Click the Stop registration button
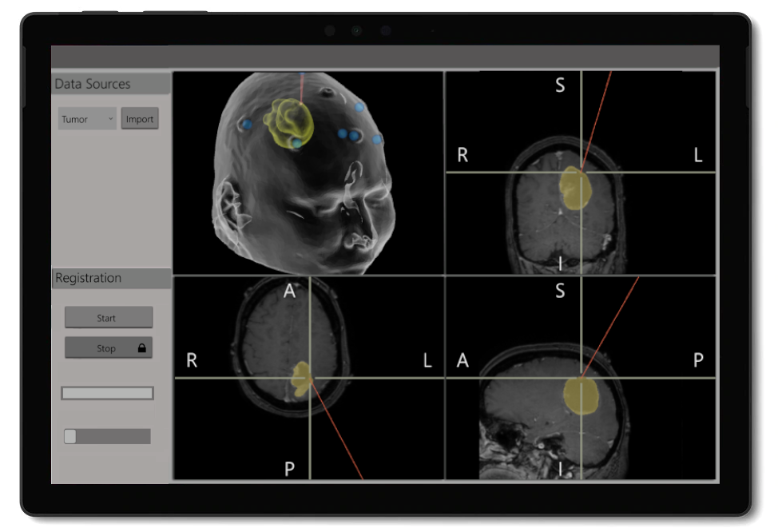 point(109,348)
